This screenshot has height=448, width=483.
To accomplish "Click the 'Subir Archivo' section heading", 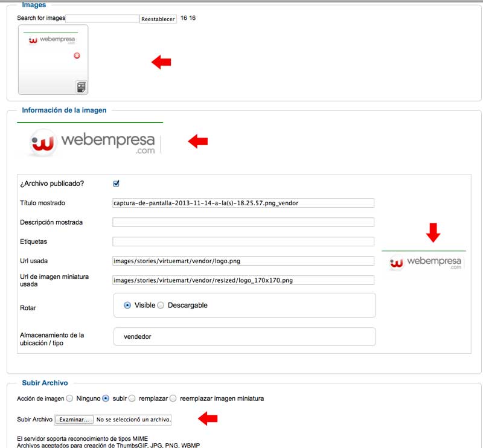I will (45, 383).
